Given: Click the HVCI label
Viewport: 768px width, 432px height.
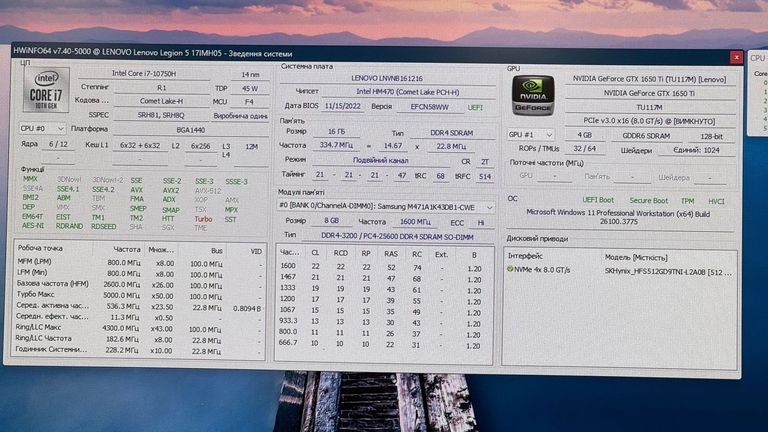Looking at the screenshot, I should click(x=716, y=201).
